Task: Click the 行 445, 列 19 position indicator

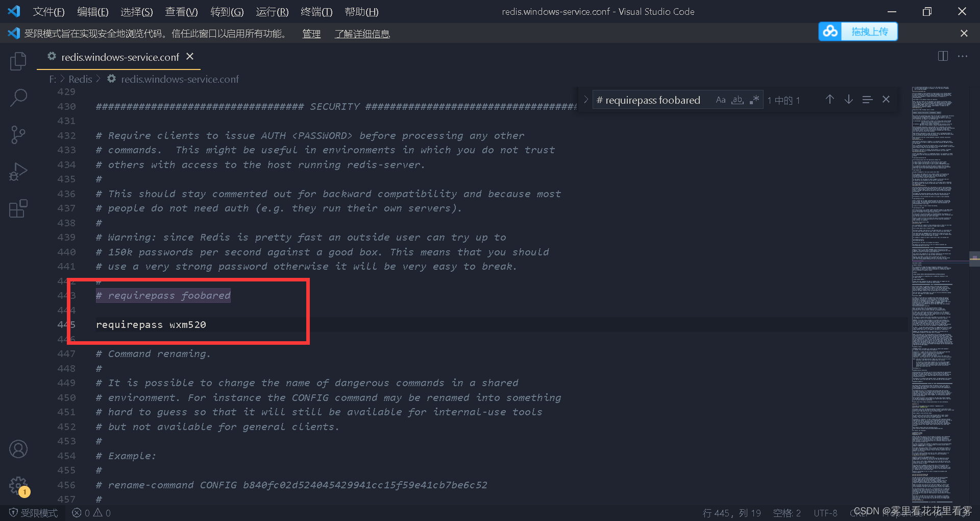Action: click(731, 513)
